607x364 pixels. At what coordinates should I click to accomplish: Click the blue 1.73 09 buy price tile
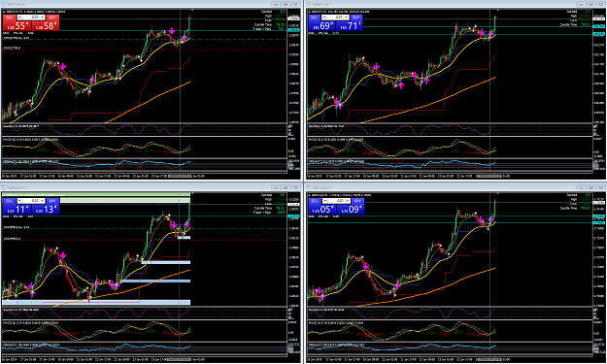pos(351,210)
